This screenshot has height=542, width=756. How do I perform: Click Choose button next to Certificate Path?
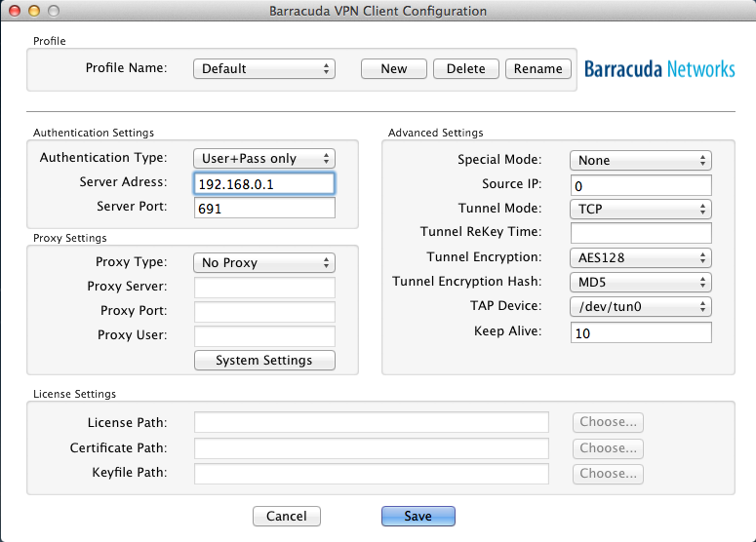[x=608, y=448]
